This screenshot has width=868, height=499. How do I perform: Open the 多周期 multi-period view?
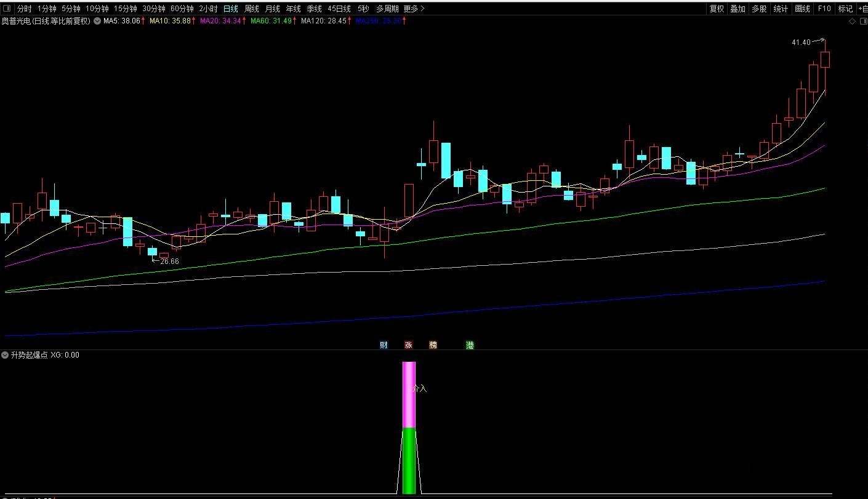pos(387,9)
